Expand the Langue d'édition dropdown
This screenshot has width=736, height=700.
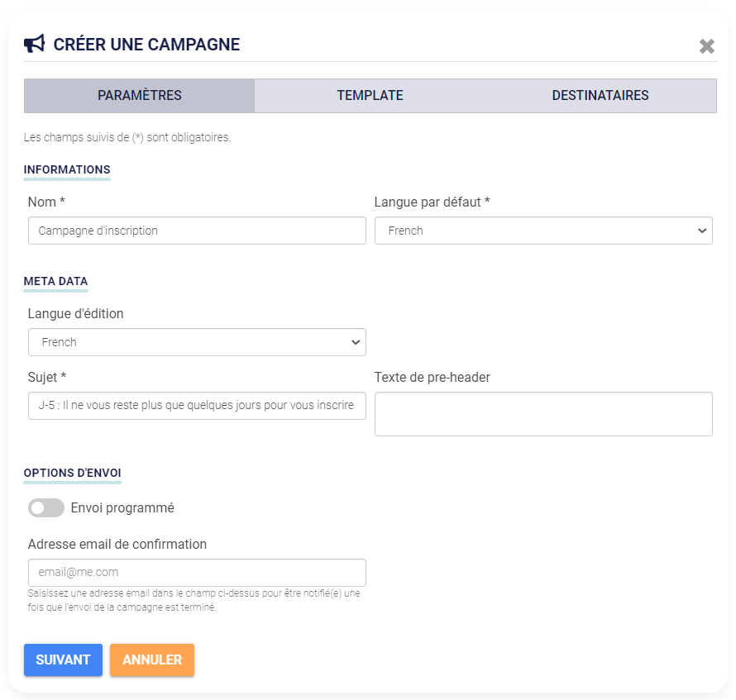(197, 342)
